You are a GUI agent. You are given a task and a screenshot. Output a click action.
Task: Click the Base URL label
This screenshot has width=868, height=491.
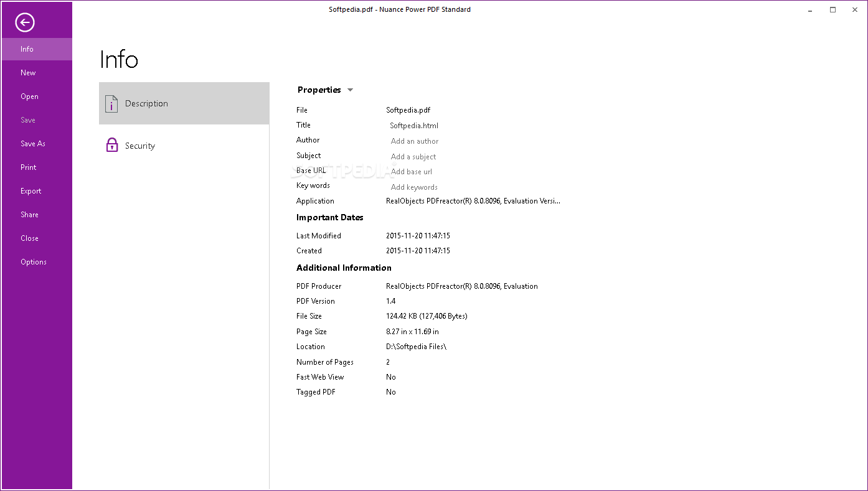(311, 171)
